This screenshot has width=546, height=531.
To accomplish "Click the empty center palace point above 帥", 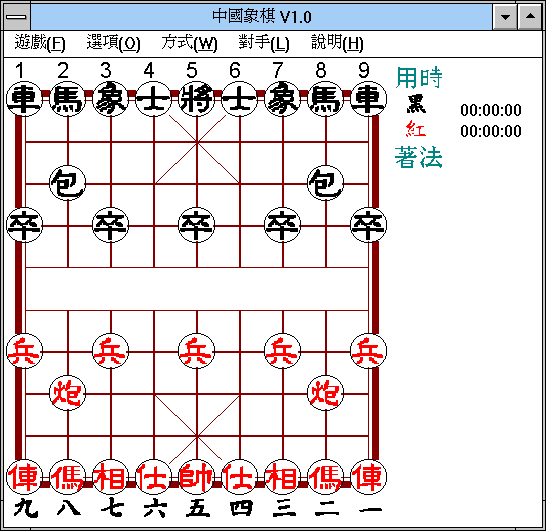I will coord(197,435).
